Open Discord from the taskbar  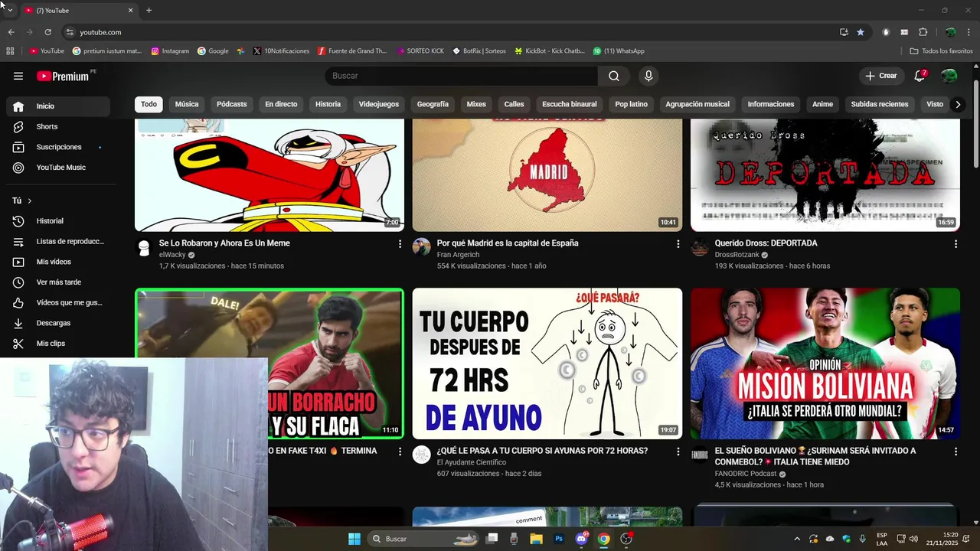[581, 539]
